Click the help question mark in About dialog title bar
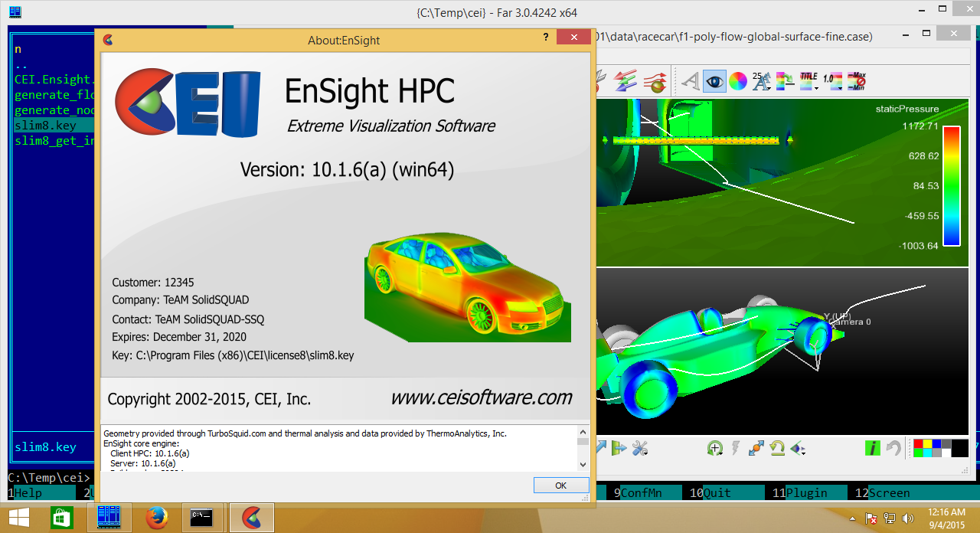Image resolution: width=980 pixels, height=533 pixels. 546,37
